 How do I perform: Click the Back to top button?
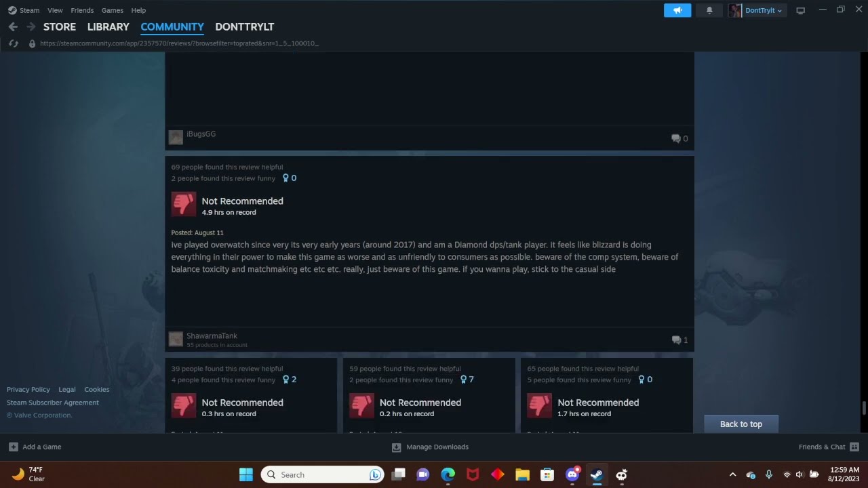point(741,424)
